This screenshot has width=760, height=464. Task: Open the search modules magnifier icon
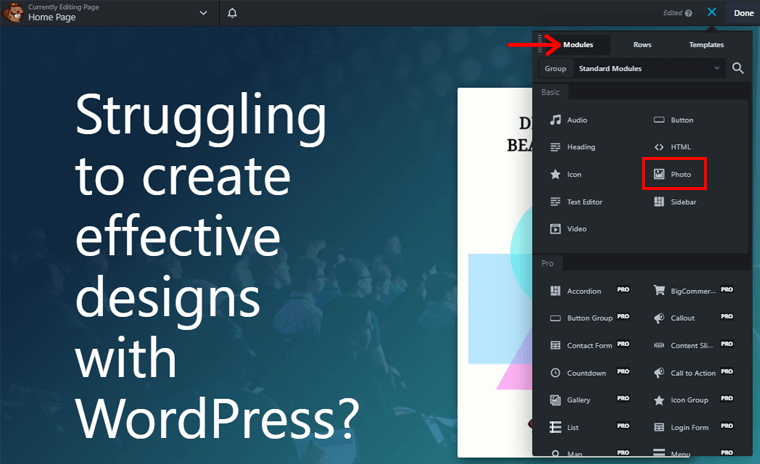click(x=738, y=68)
